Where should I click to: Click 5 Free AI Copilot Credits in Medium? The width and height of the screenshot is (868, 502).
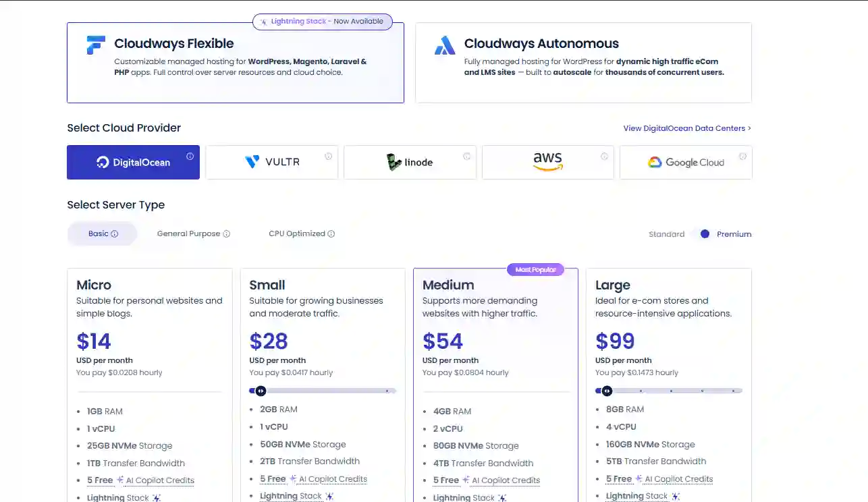[487, 480]
